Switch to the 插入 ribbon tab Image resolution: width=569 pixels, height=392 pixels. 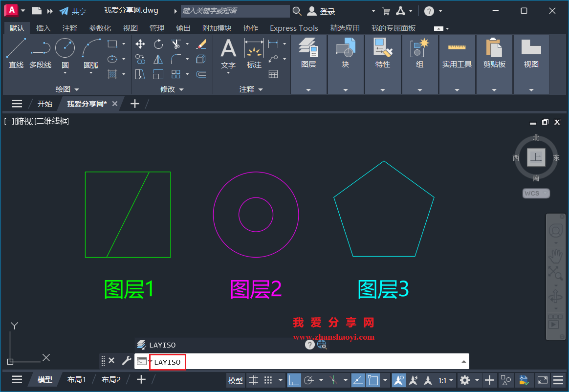[43, 28]
